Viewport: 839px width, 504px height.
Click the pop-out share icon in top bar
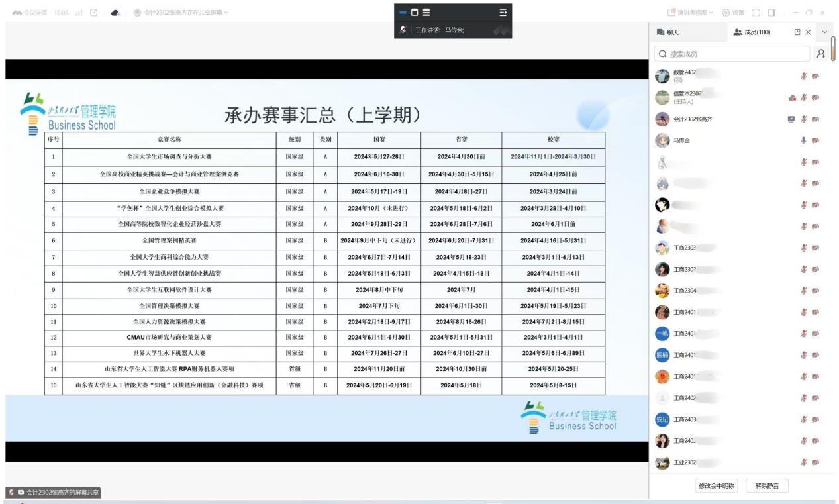93,12
